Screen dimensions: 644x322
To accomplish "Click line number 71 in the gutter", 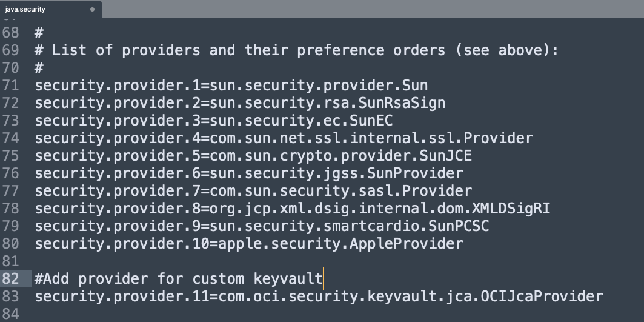I will (11, 86).
